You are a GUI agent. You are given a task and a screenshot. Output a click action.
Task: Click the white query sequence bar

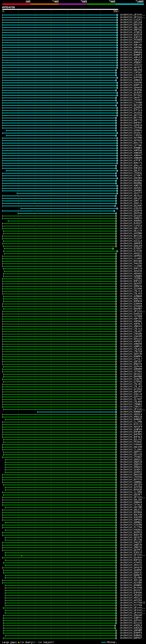tap(60, 10)
